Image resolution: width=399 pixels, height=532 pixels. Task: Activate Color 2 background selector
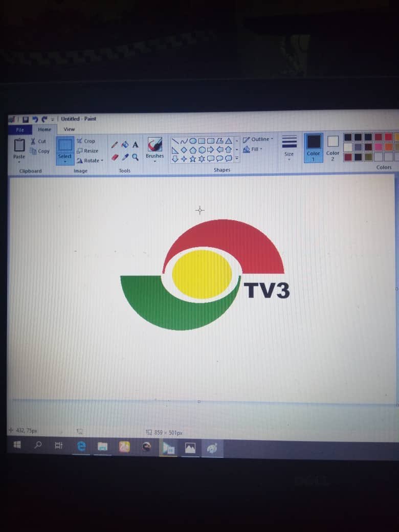coord(332,148)
